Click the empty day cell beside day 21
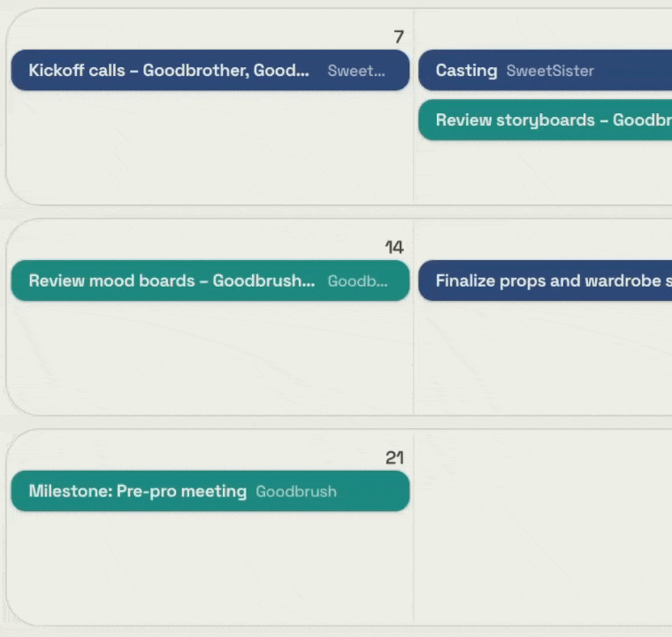This screenshot has width=672, height=637. (543, 527)
